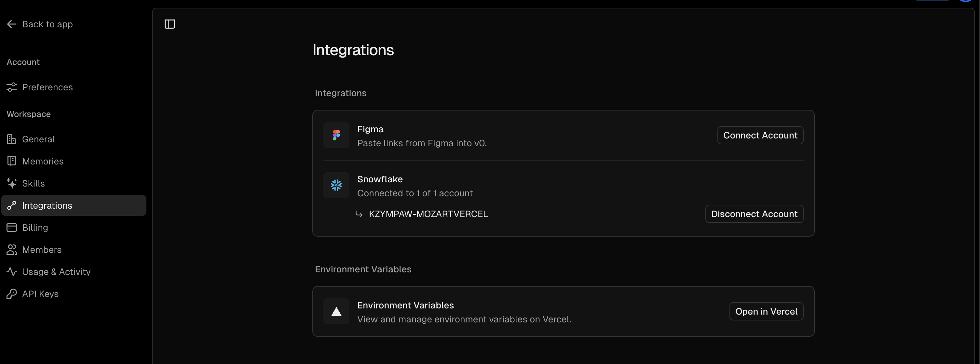The image size is (980, 364).
Task: Click the API Keys key icon
Action: (x=12, y=294)
